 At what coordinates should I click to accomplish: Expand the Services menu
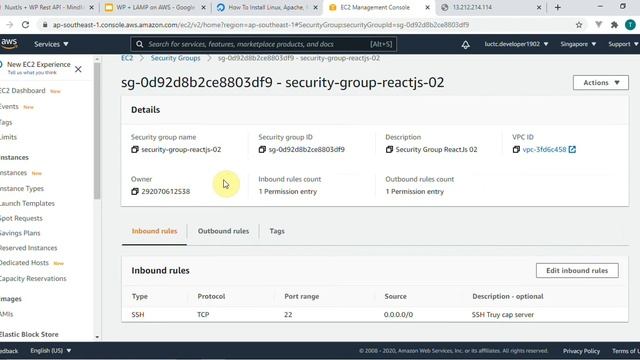click(x=51, y=44)
